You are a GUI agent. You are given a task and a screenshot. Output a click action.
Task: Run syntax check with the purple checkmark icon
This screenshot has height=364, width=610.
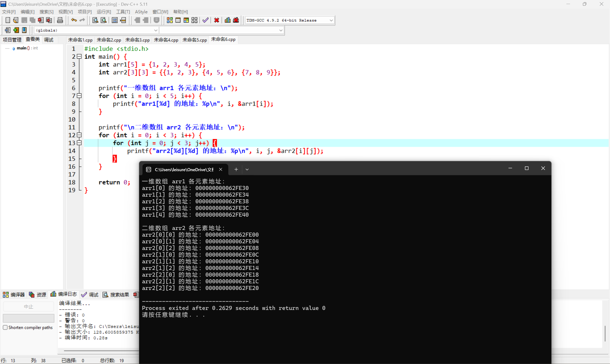coord(205,20)
